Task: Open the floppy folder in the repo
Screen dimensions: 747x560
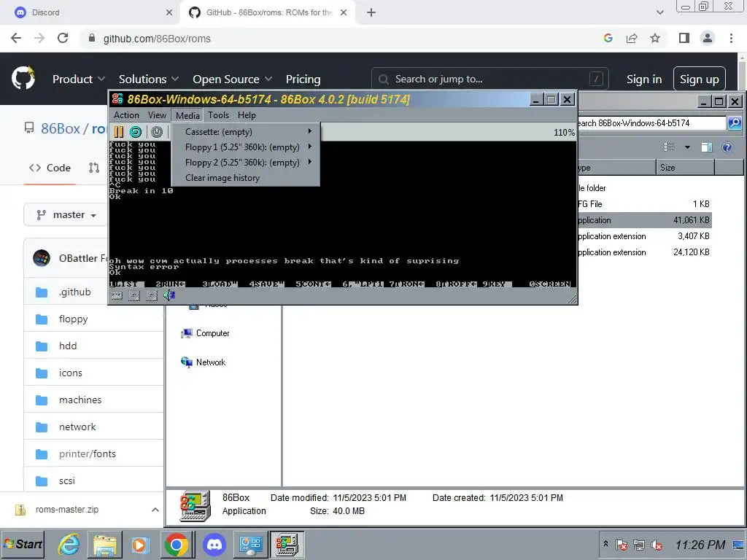Action: [74, 319]
